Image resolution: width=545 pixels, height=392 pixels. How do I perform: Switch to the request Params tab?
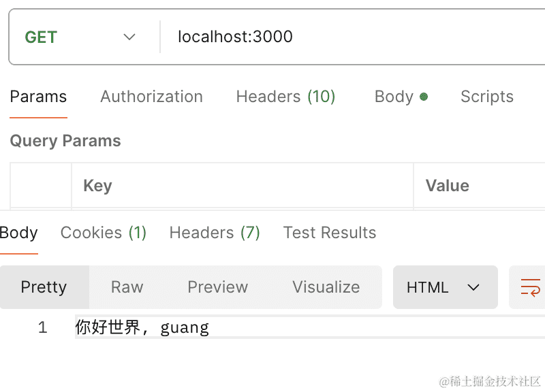pos(38,97)
